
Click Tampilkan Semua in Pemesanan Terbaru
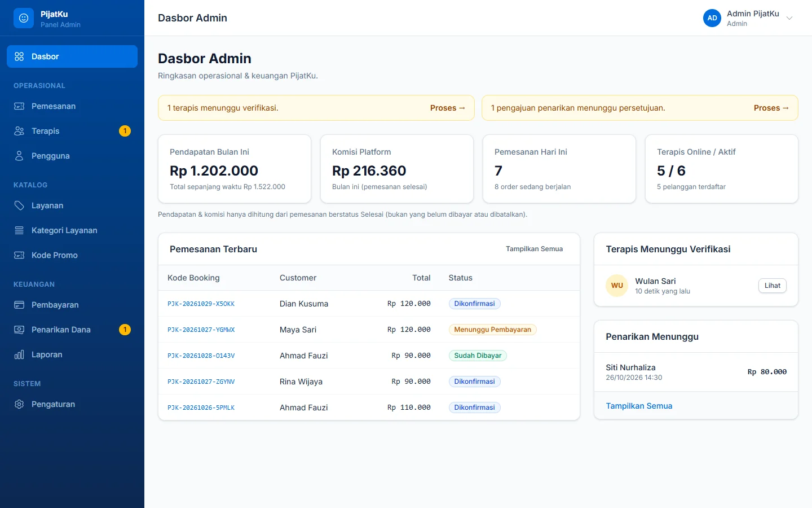point(534,249)
